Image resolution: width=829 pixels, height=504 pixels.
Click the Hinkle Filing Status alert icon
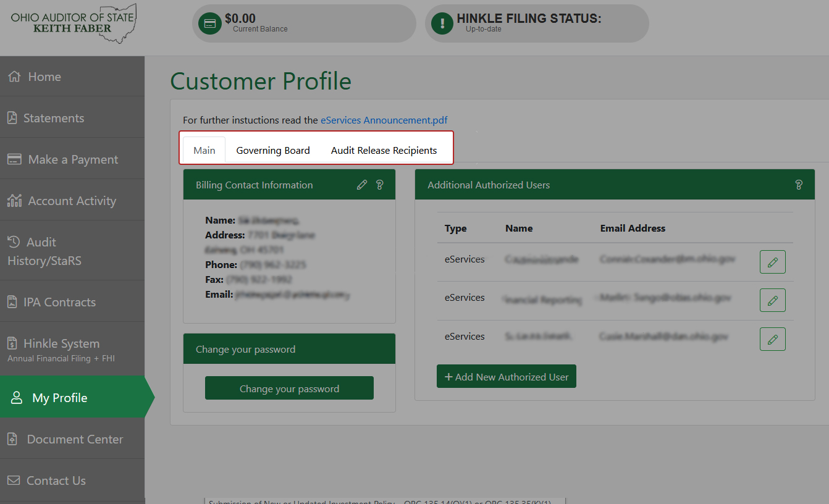442,23
